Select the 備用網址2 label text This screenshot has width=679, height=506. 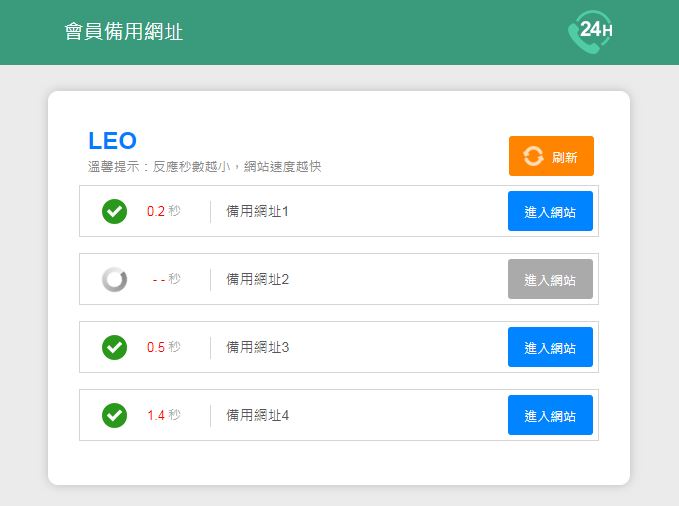click(257, 279)
